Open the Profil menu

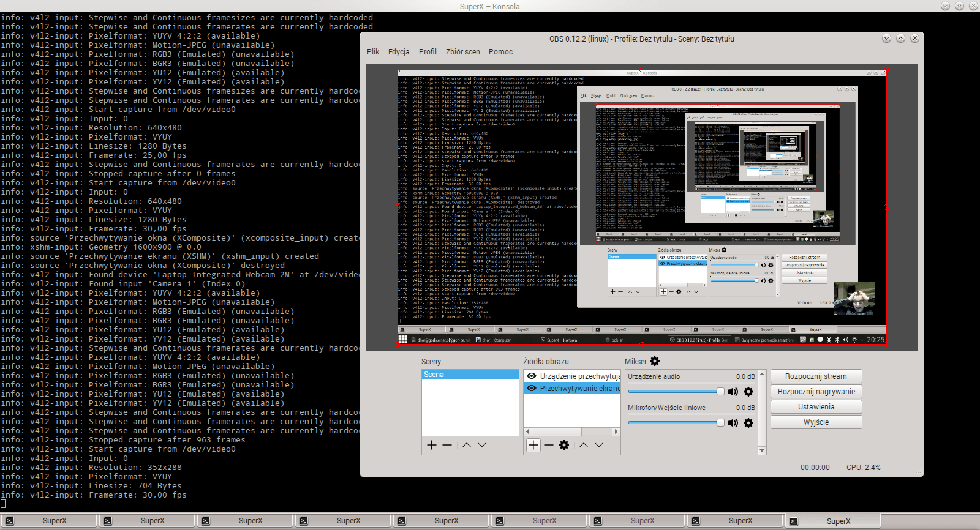428,52
